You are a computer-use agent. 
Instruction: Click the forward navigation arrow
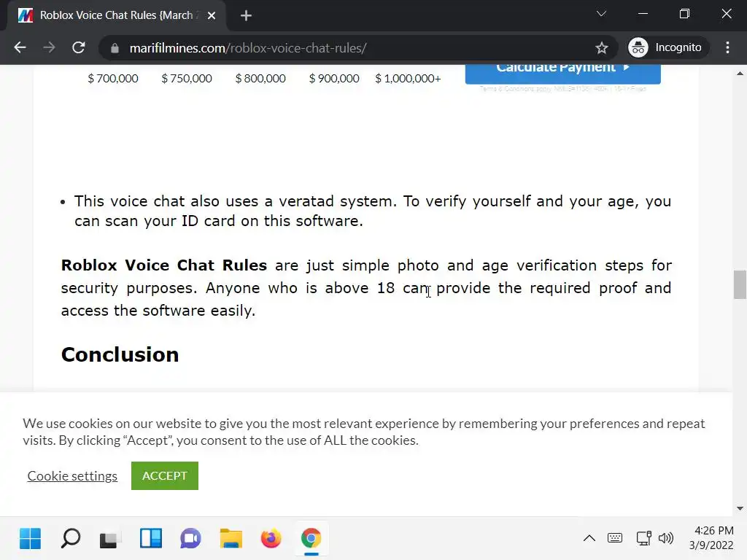[x=49, y=47]
